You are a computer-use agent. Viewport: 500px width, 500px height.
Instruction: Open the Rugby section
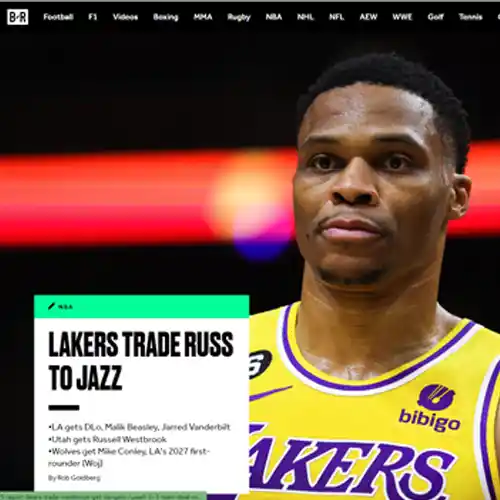239,17
